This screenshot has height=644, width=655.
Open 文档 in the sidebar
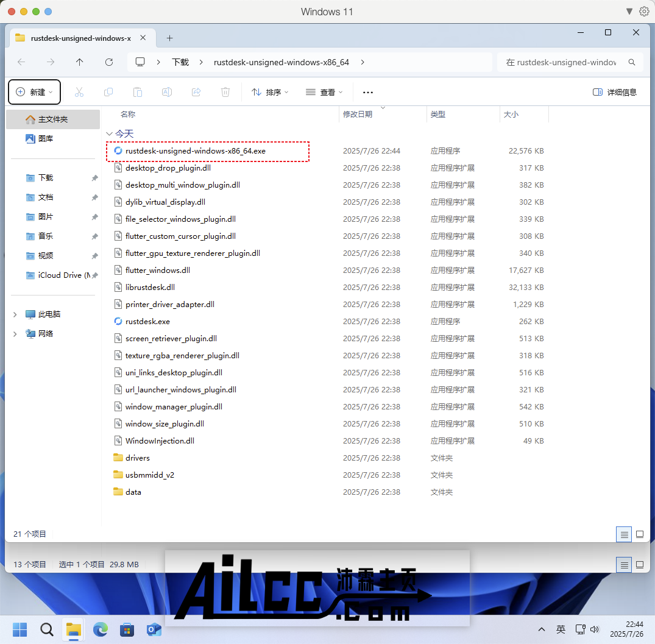point(53,197)
